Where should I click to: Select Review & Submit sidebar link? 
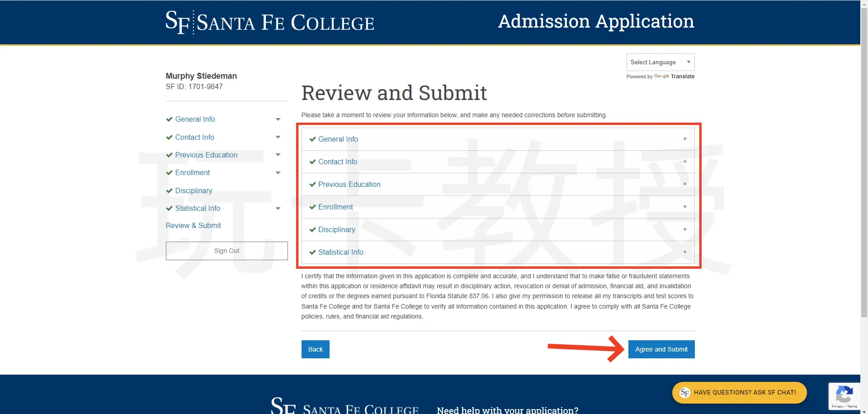[193, 225]
